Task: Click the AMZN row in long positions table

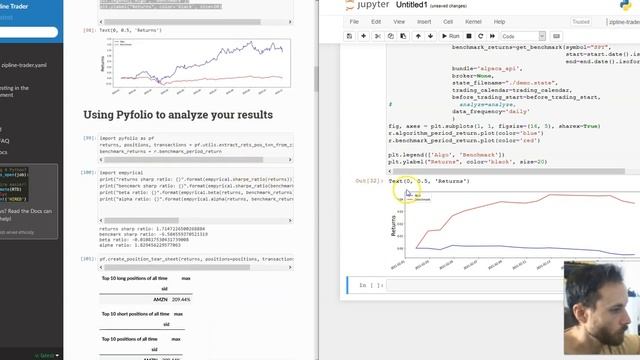Action: [145, 299]
